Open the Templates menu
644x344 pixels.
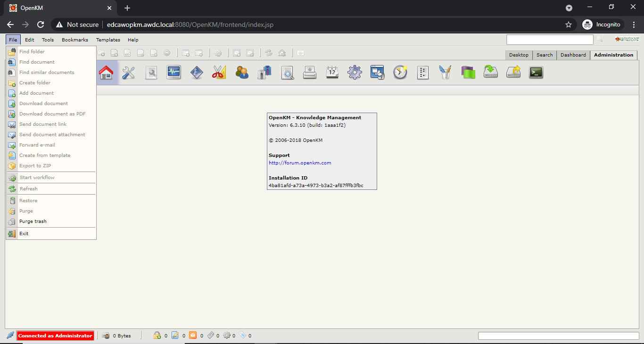point(108,40)
